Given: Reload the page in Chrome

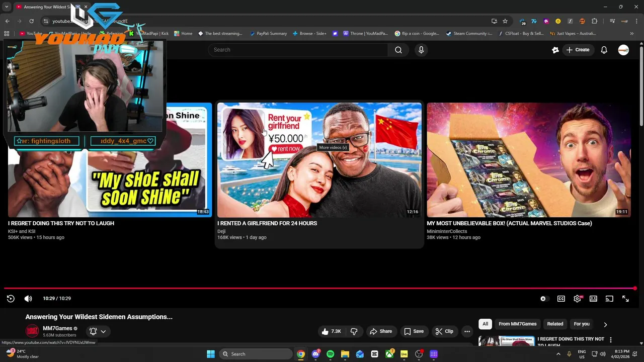Looking at the screenshot, I should click(31, 21).
